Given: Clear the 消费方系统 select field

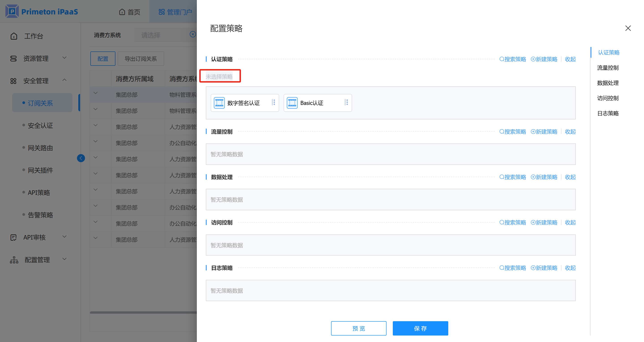Looking at the screenshot, I should (193, 34).
